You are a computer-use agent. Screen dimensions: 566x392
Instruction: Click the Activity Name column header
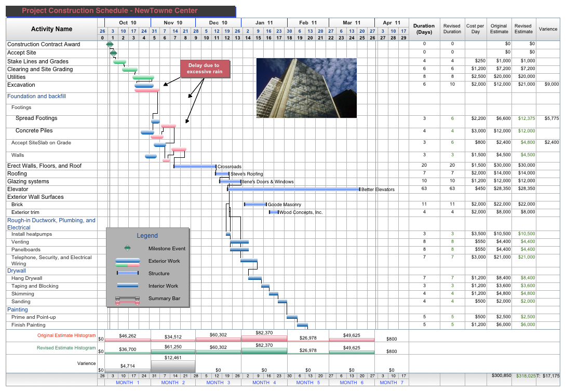tap(52, 29)
